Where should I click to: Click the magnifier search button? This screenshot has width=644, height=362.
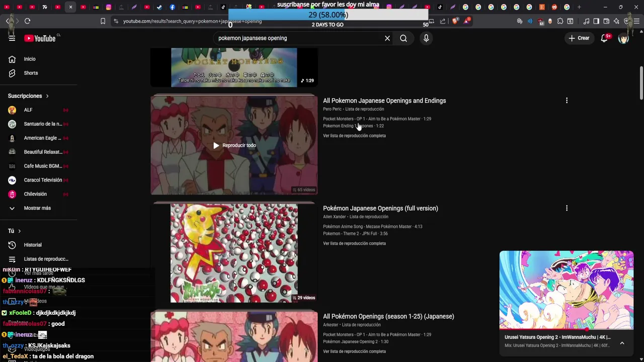coord(404,38)
